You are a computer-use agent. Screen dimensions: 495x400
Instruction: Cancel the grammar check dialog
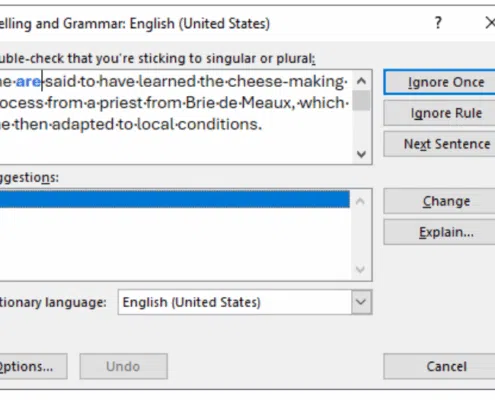440,367
